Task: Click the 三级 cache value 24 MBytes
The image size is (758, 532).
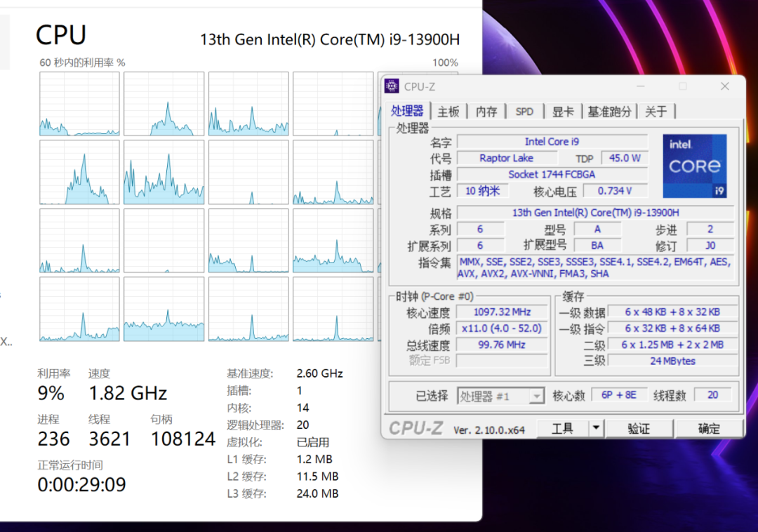Action: point(672,361)
